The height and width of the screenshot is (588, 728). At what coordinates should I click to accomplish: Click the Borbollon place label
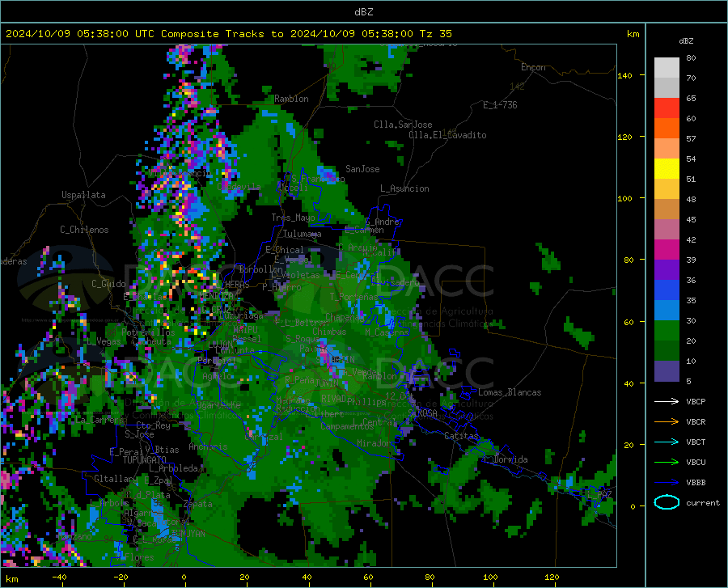click(261, 269)
